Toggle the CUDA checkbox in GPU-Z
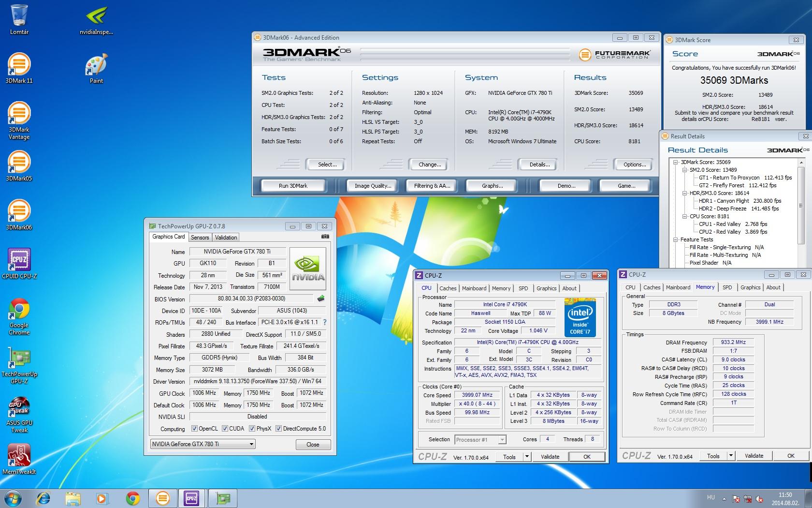This screenshot has width=812, height=508. pyautogui.click(x=225, y=428)
